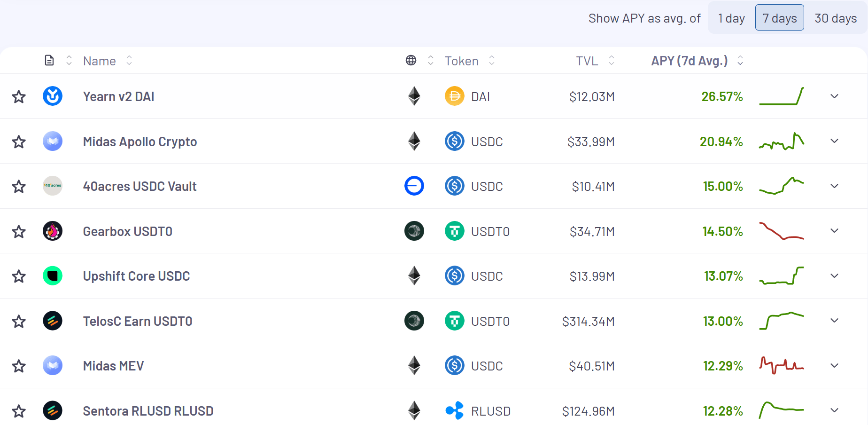Click the Base chain icon for 40acres vault
This screenshot has width=868, height=425.
tap(414, 186)
